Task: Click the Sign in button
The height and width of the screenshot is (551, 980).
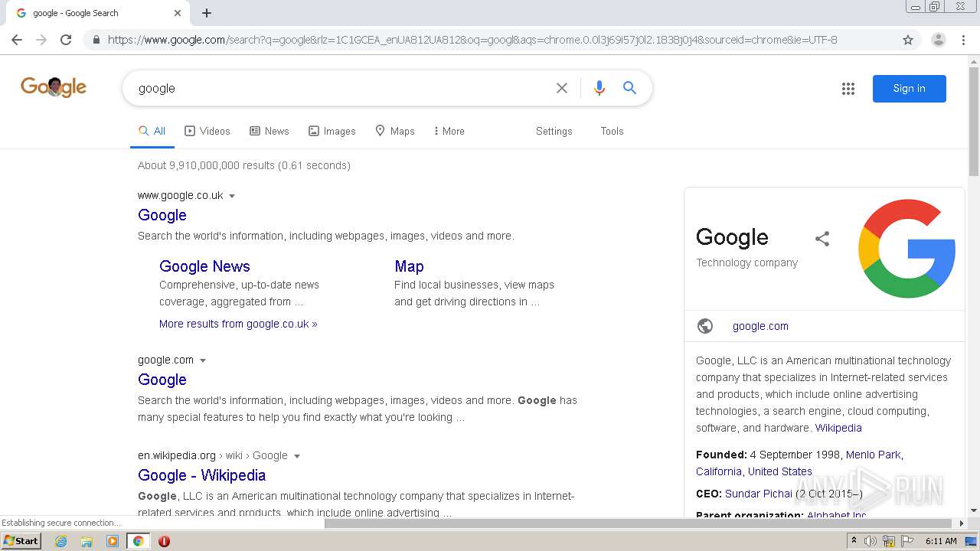Action: pos(910,88)
